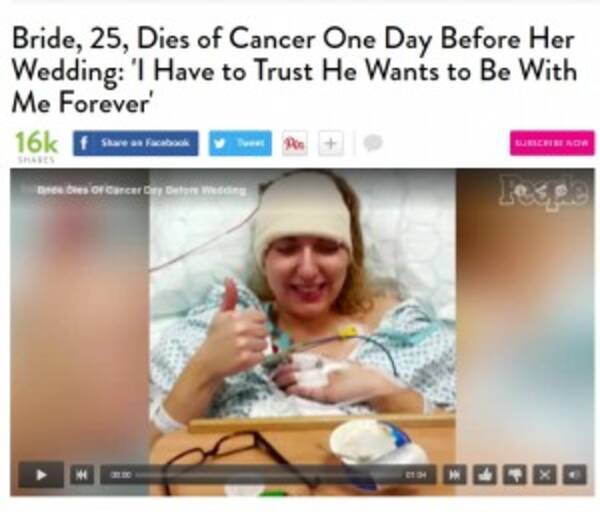Expand video to fullscreen
The width and height of the screenshot is (600, 512).
[545, 475]
